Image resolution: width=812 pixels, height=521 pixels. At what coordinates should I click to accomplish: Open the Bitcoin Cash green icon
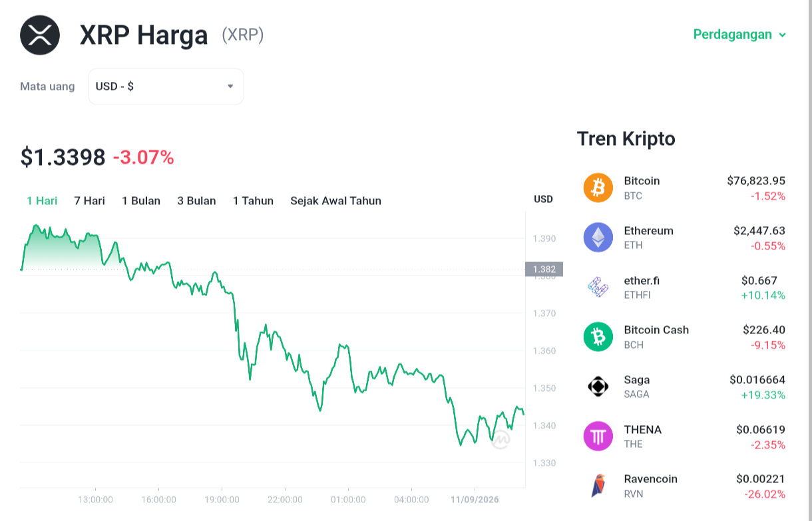pyautogui.click(x=598, y=337)
